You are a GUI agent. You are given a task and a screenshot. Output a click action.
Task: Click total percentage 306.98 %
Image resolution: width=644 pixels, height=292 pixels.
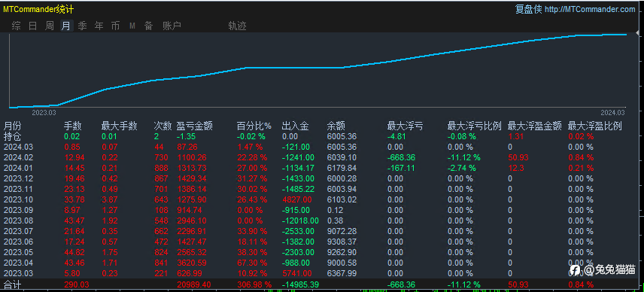254,284
